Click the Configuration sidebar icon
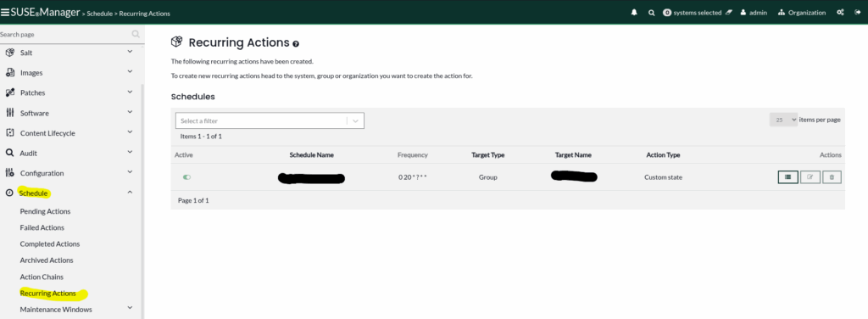 9,173
